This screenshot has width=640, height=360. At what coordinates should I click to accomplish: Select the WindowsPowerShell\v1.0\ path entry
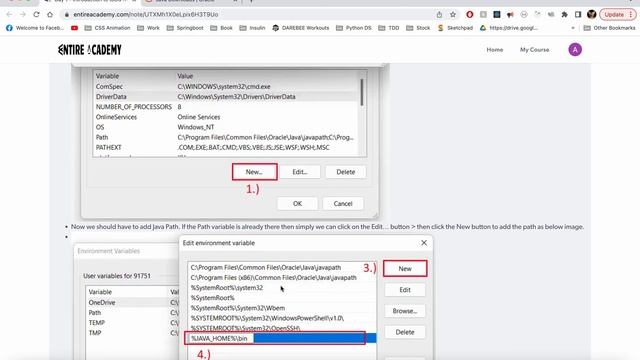click(282, 318)
